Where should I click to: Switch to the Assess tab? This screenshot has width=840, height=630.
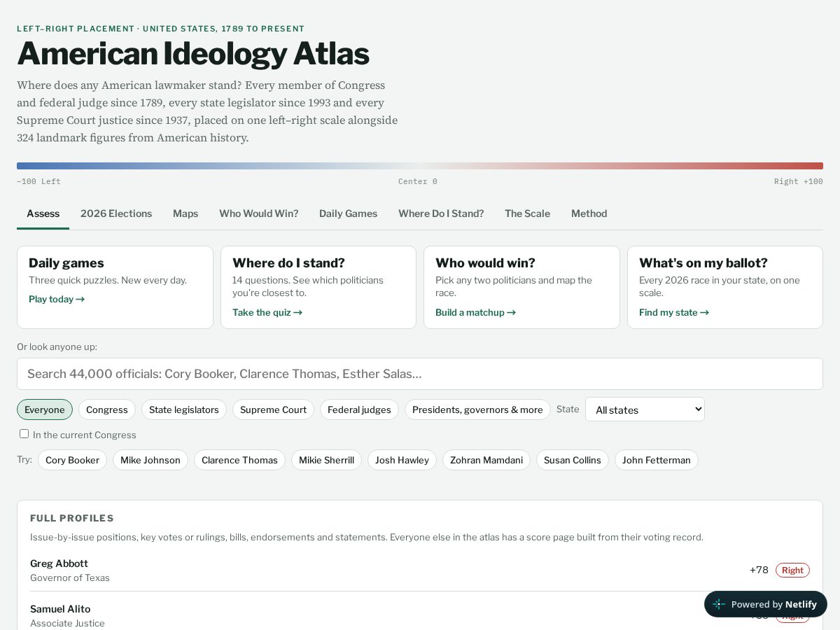pyautogui.click(x=43, y=213)
